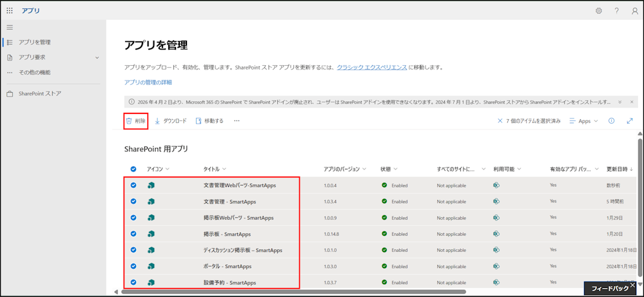Open the settings gear icon
Screen dimensions: 644x297
point(599,11)
